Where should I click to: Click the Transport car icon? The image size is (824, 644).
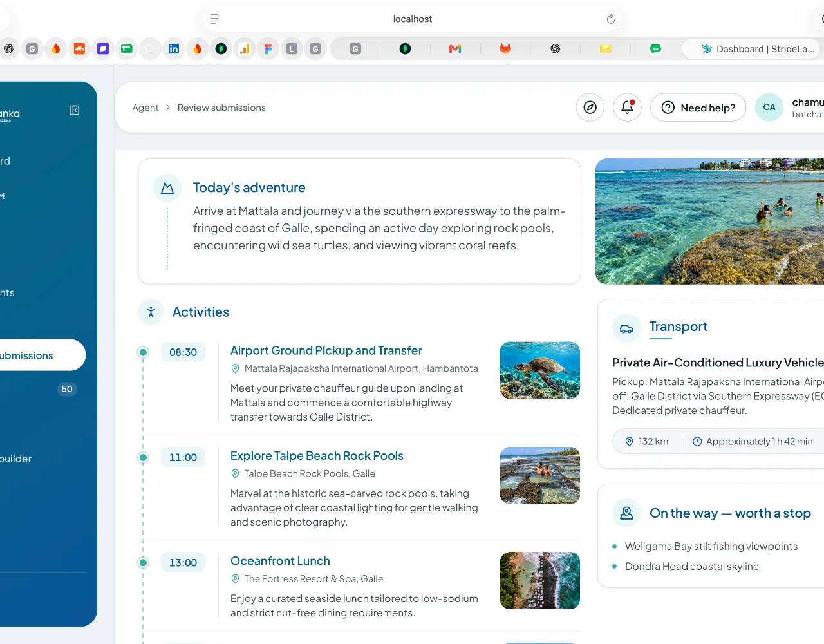click(626, 328)
